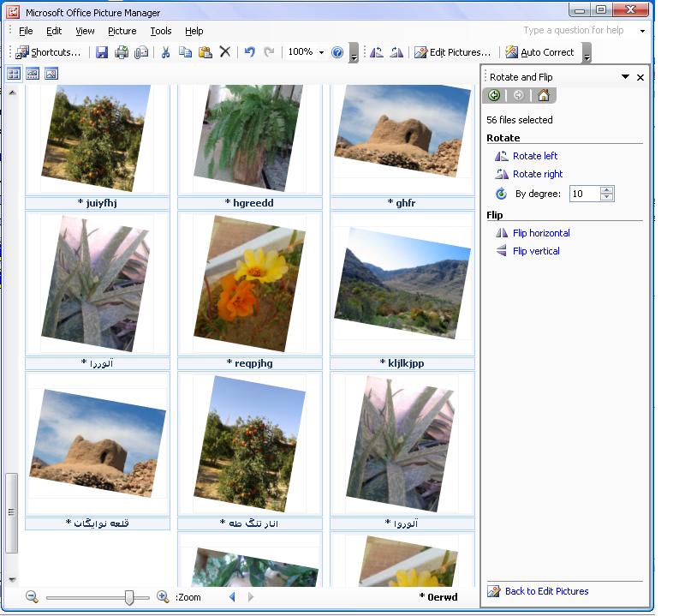The image size is (673, 616).
Task: Click the Save floppy disk icon
Action: pyautogui.click(x=102, y=52)
